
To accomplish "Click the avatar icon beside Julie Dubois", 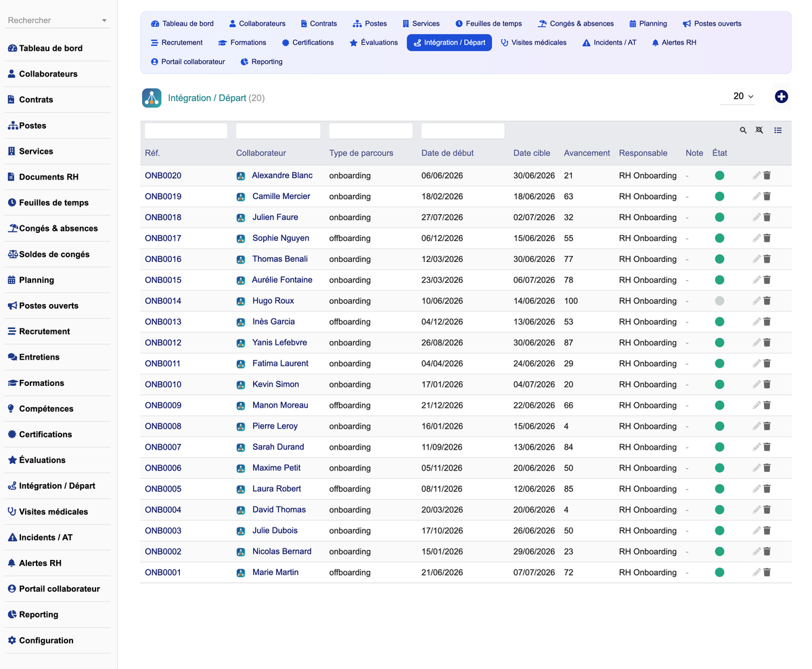I will [240, 531].
